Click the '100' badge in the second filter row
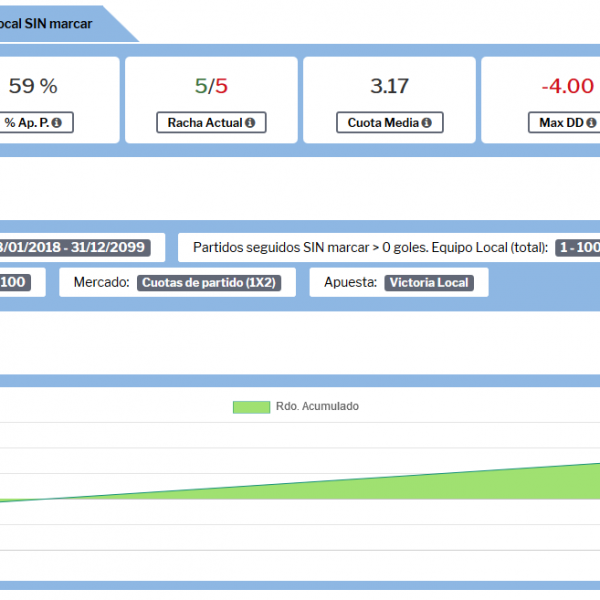Viewport: 600px width, 600px height. coord(14,282)
